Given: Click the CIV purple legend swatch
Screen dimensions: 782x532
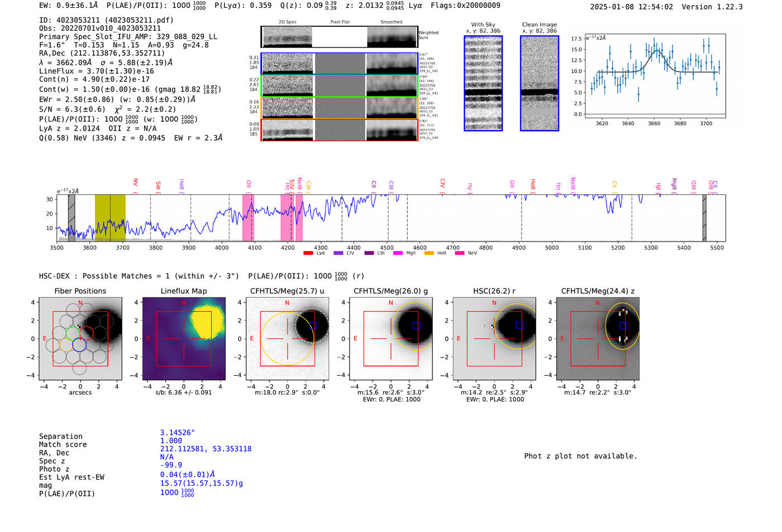Looking at the screenshot, I should click(x=338, y=253).
